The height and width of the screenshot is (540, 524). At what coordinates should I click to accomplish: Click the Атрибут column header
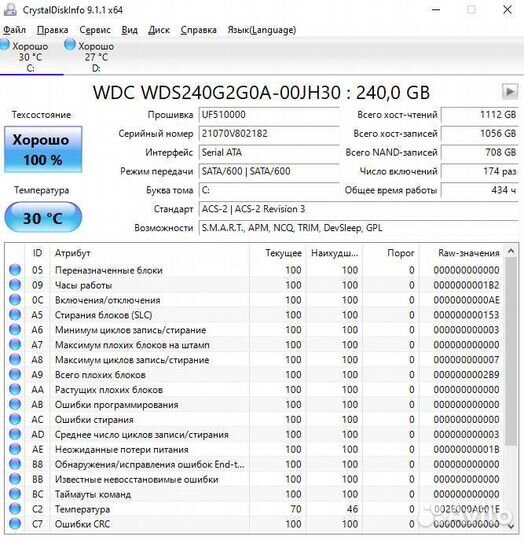[x=149, y=253]
